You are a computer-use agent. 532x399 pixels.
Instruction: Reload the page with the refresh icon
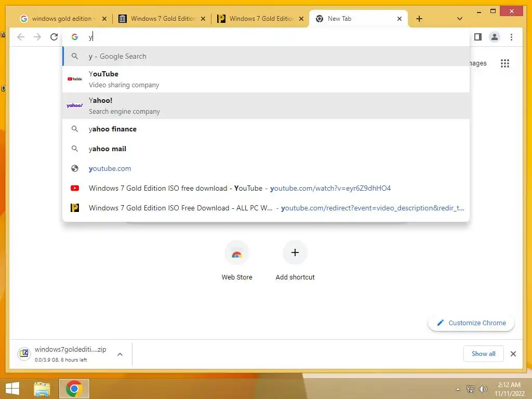coord(54,37)
